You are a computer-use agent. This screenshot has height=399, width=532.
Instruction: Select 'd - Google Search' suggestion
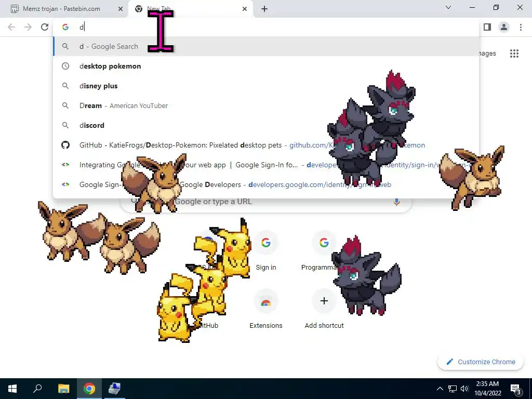(x=266, y=46)
